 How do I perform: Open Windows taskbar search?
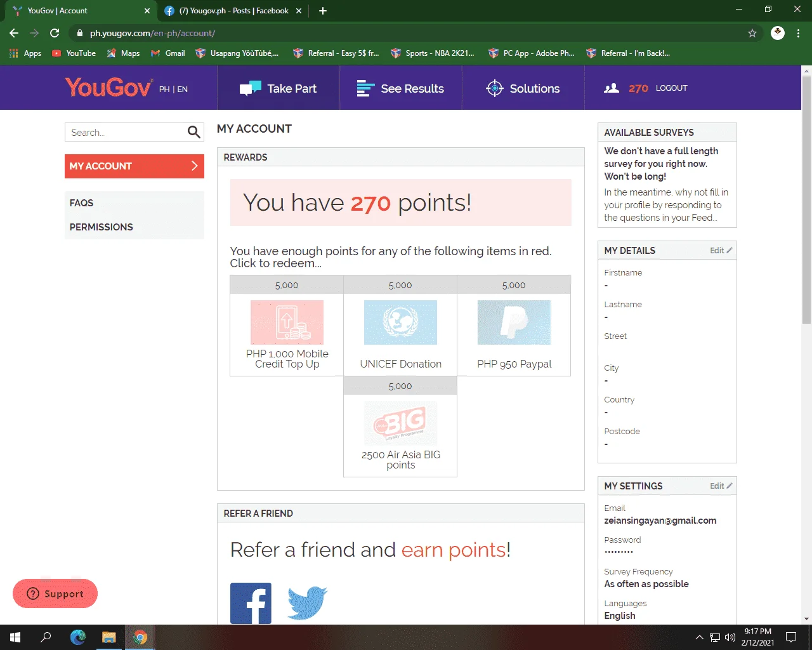point(46,637)
